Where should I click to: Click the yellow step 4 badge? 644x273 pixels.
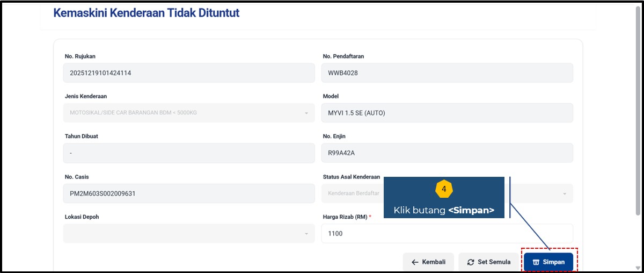pos(444,190)
